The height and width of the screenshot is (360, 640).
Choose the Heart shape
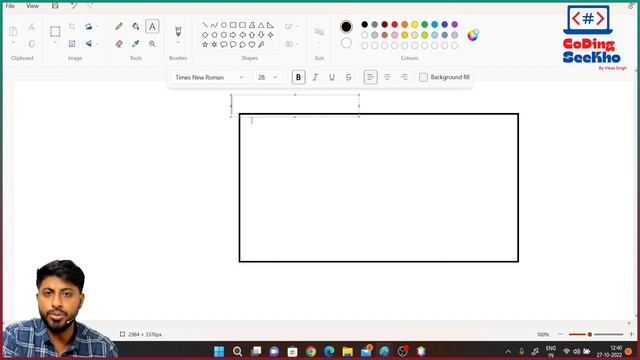[252, 44]
